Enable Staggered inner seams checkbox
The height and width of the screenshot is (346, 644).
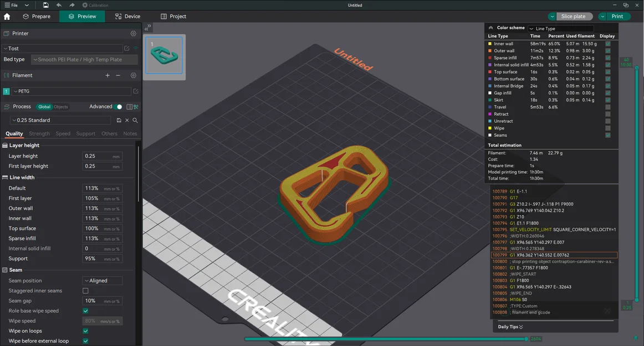(x=85, y=291)
